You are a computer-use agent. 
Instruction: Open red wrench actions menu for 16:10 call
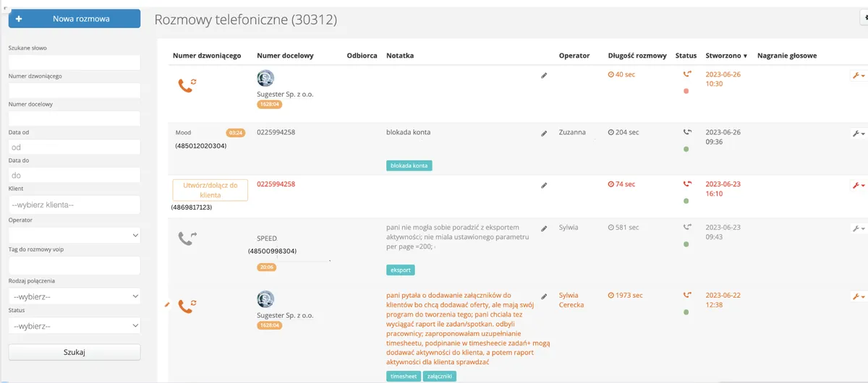coord(858,186)
